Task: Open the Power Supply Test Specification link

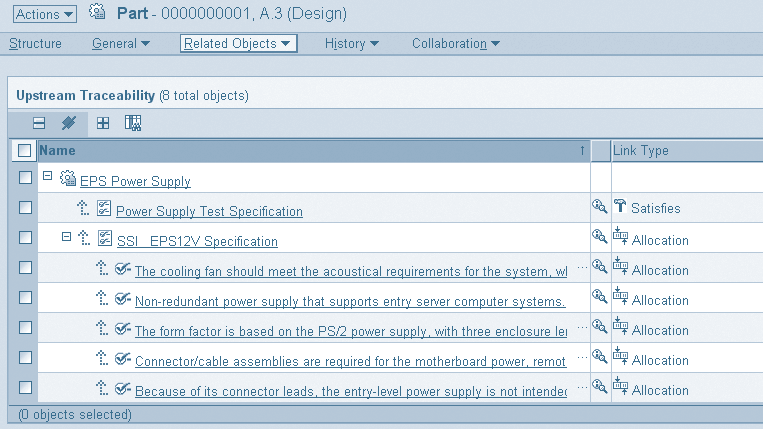Action: tap(209, 211)
